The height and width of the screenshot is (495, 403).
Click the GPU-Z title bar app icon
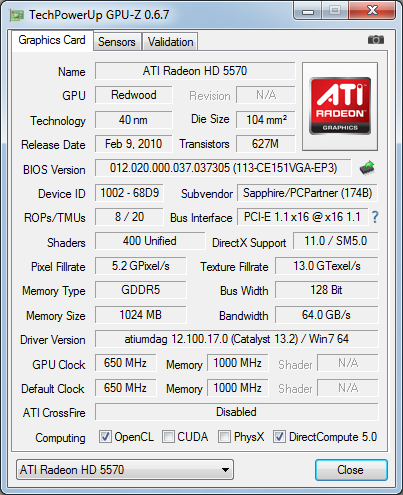[17, 15]
